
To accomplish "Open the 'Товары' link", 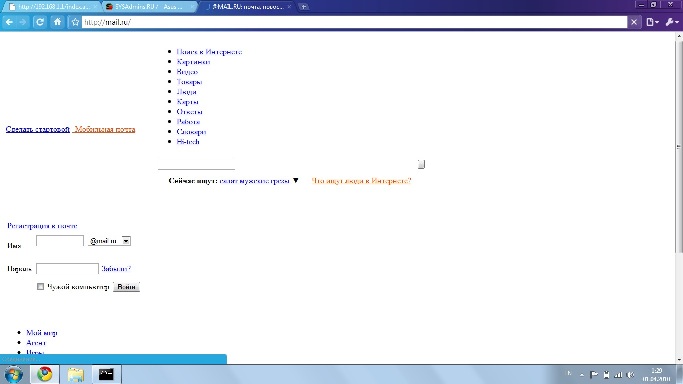I will click(189, 82).
